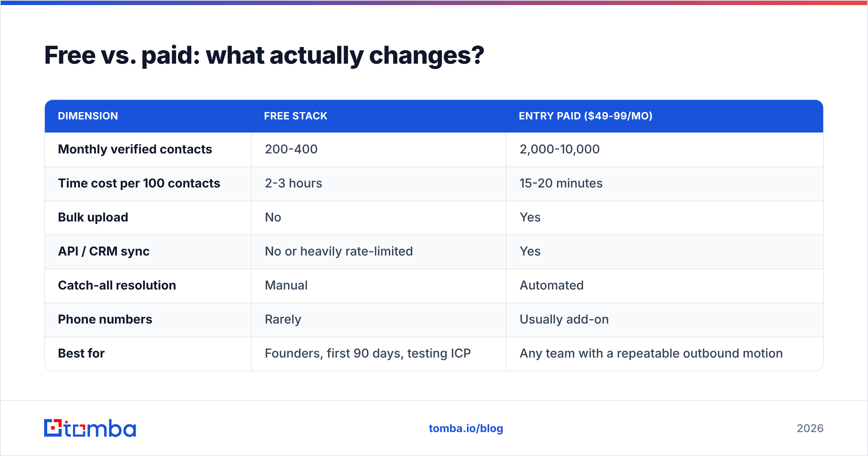Screen dimensions: 868x456
Task: Click the 'Free vs. paid: what actually changes?' heading
Action: click(264, 55)
